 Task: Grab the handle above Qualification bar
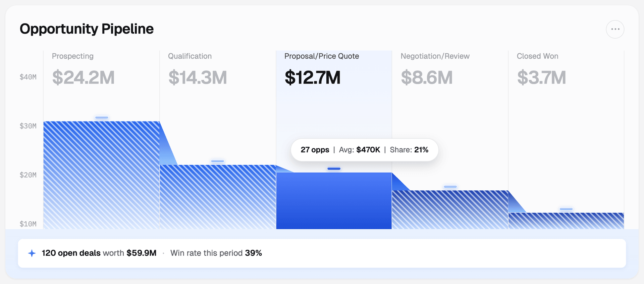[218, 161]
